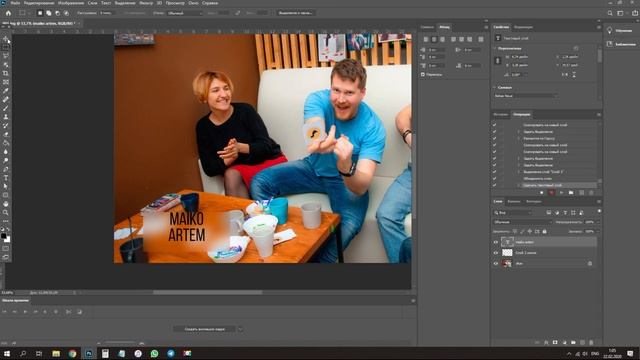Screen dimensions: 640x360
Task: Select the Brush tool
Action: point(6,108)
